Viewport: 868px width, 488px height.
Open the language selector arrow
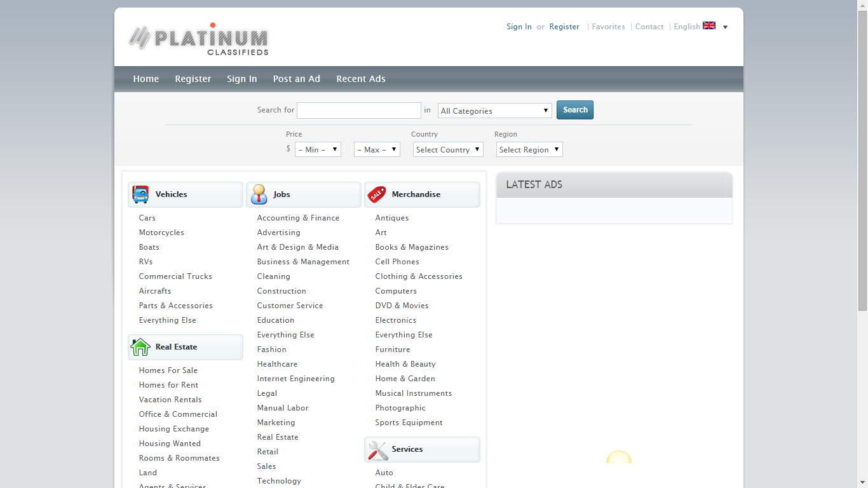tap(725, 27)
